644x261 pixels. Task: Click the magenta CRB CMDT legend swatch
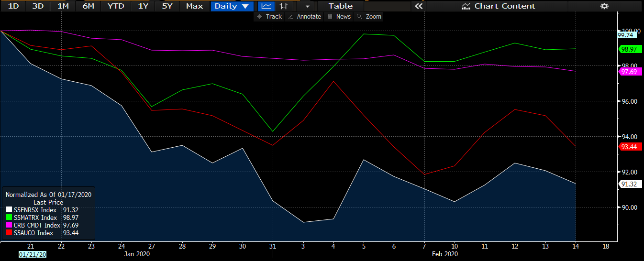[9, 225]
